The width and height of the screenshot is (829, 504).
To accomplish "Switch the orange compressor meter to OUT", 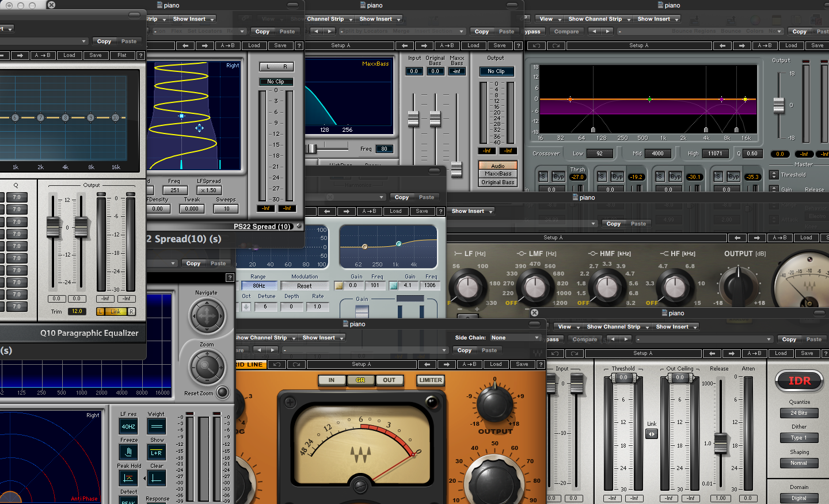I will (389, 380).
